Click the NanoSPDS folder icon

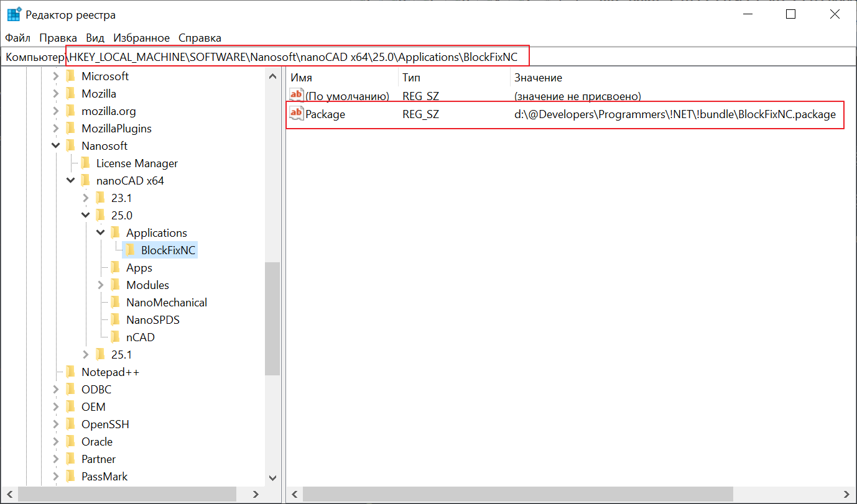pyautogui.click(x=115, y=320)
